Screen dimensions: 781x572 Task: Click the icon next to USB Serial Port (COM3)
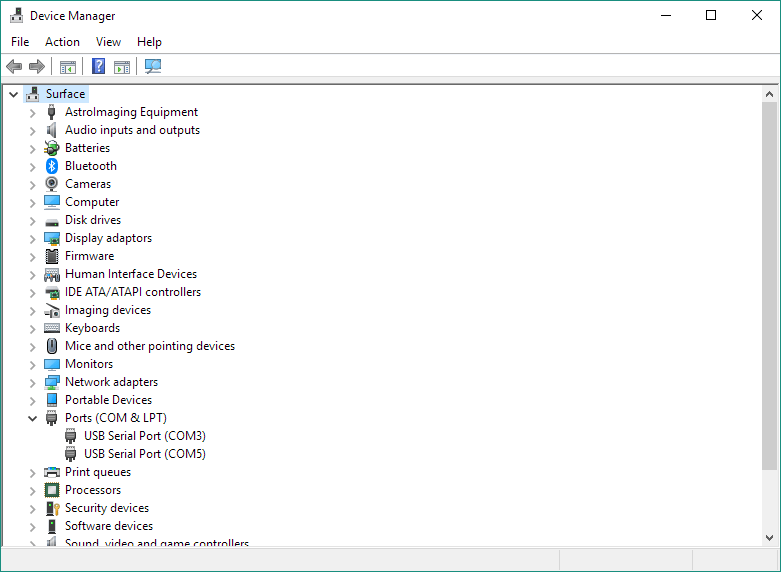[71, 436]
